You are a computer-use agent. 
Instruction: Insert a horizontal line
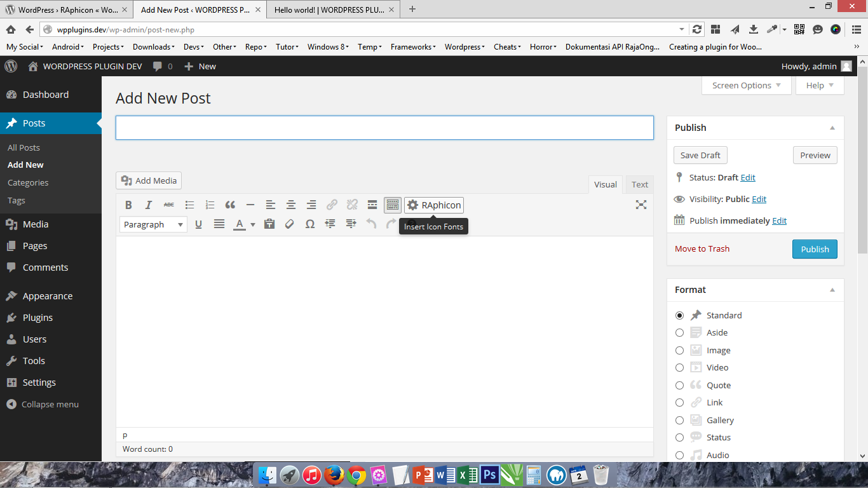(x=250, y=205)
